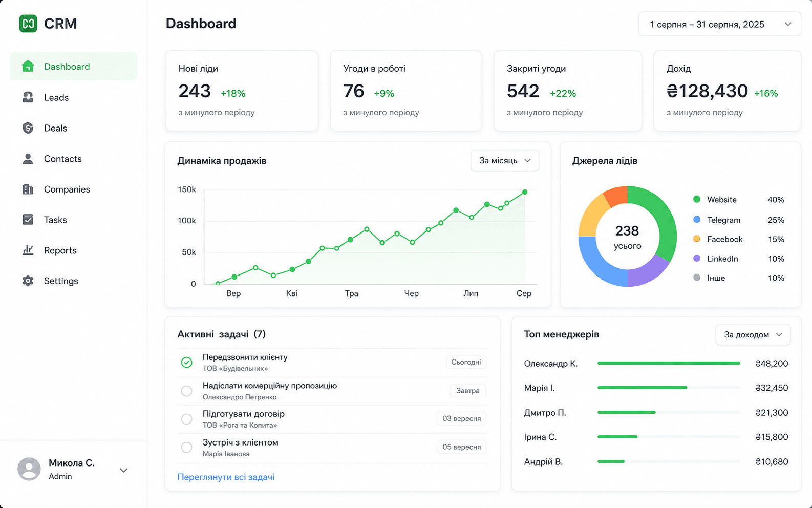
Task: Click the Андрій В. manager name
Action: 543,462
